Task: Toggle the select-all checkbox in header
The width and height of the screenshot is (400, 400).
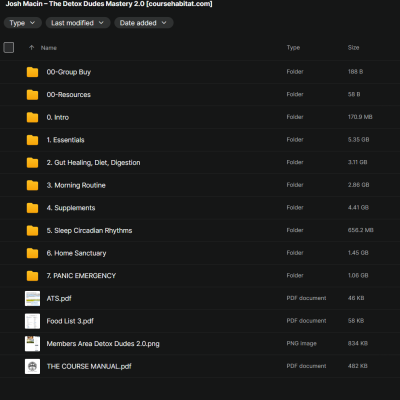Action: (9, 48)
